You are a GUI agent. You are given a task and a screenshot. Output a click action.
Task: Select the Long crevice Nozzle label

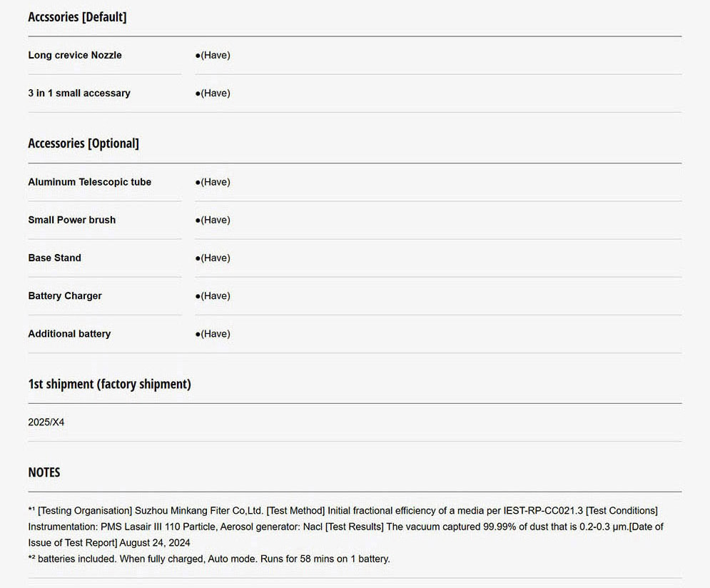coord(75,55)
